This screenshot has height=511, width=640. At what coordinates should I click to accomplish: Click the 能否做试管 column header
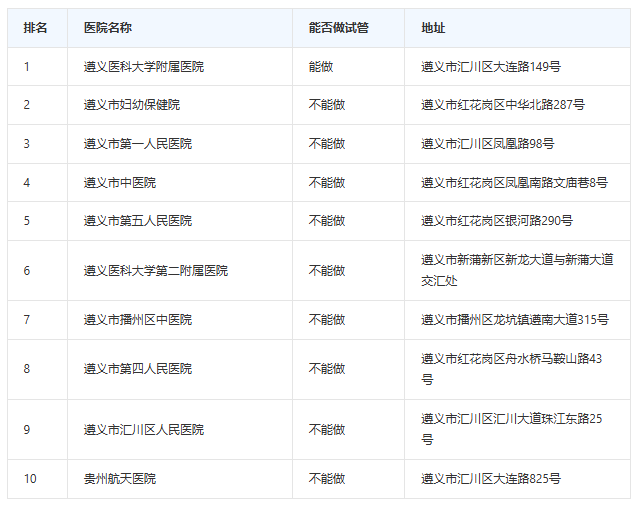tap(338, 28)
